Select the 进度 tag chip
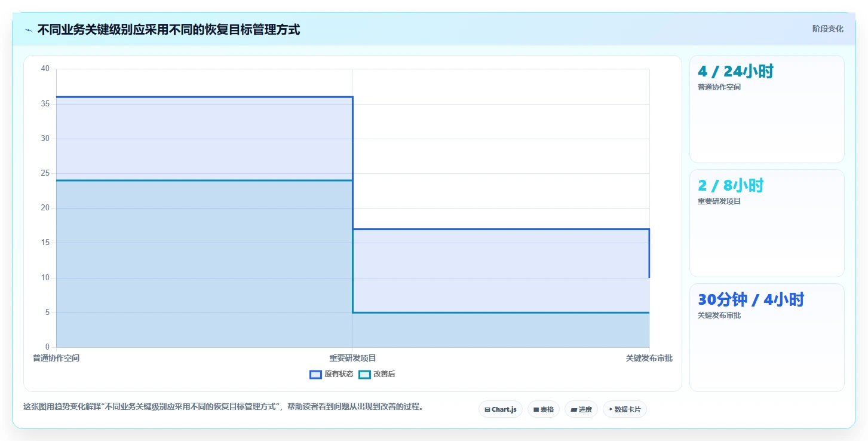The width and height of the screenshot is (868, 441). (x=581, y=409)
